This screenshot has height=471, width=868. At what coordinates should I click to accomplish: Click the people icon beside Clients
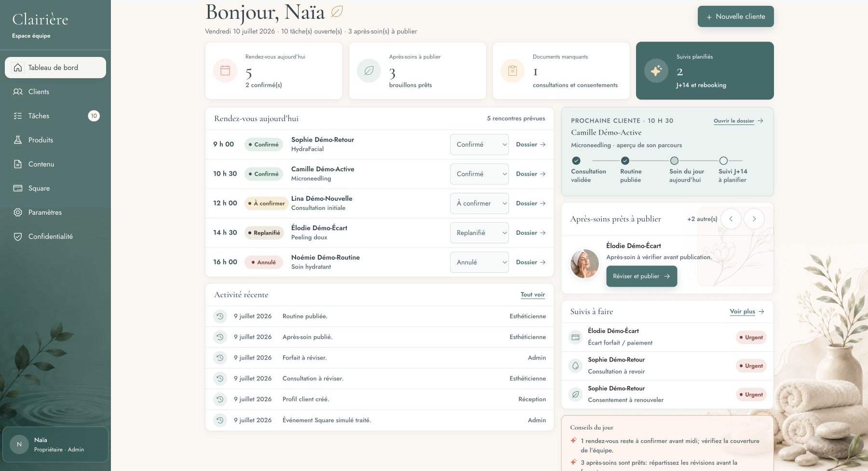(18, 92)
